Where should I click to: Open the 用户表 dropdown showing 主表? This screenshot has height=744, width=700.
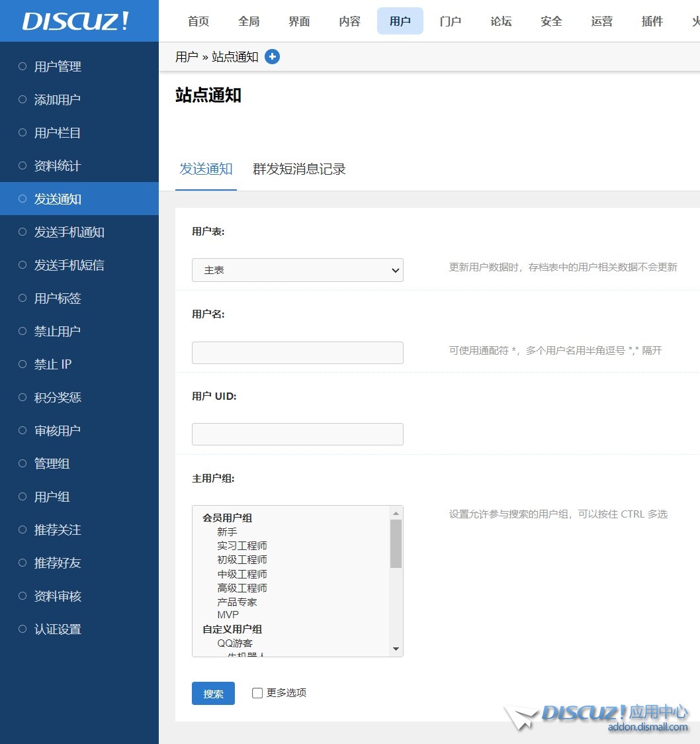pos(297,270)
